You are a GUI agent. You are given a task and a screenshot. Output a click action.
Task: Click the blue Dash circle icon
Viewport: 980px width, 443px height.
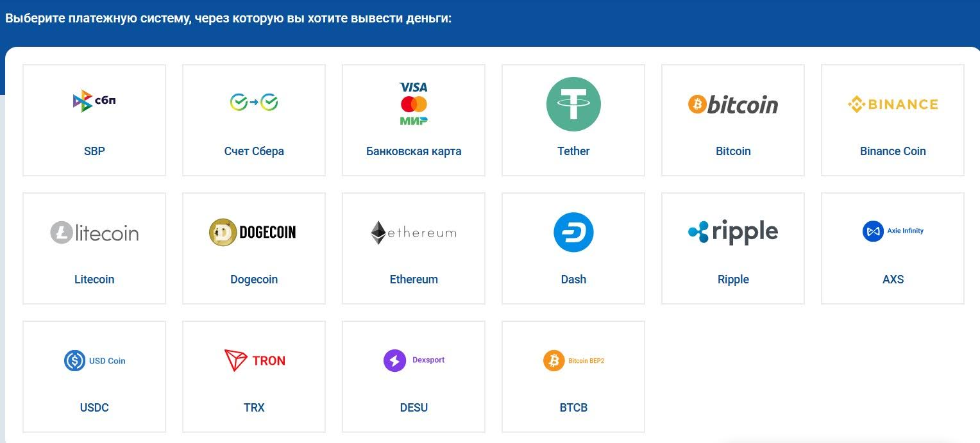click(573, 232)
